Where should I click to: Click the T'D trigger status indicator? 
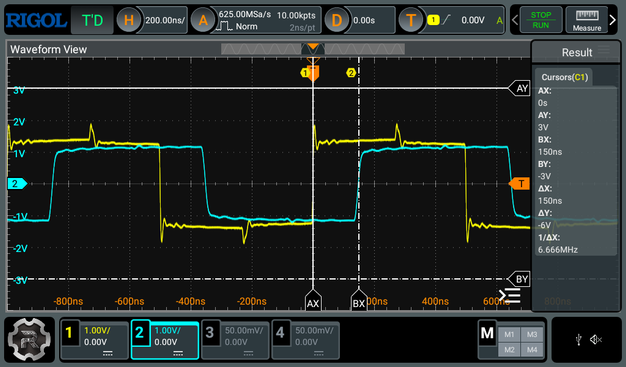92,20
